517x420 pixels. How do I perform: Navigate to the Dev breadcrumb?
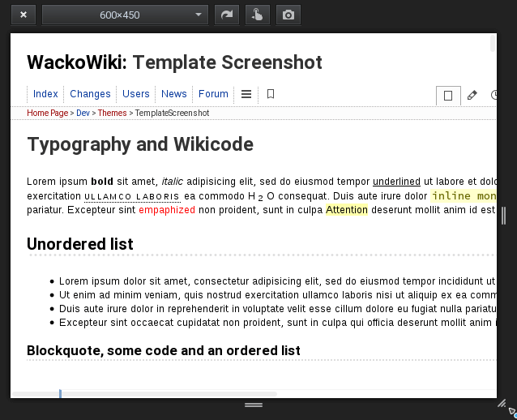coord(83,114)
